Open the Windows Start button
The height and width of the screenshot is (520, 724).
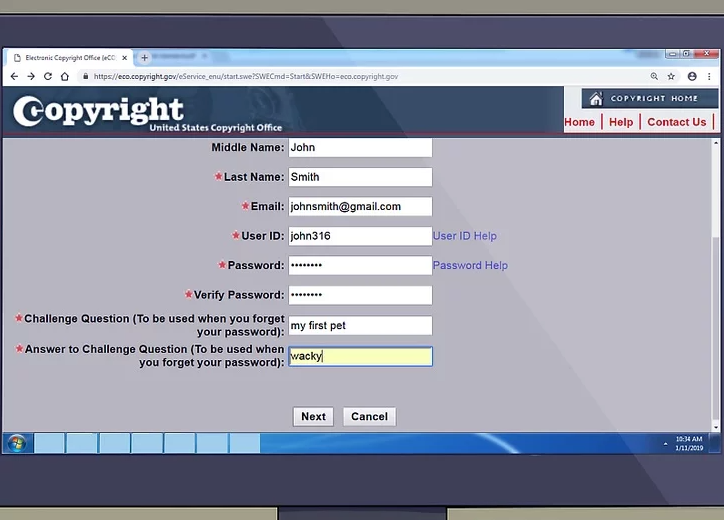click(x=17, y=443)
